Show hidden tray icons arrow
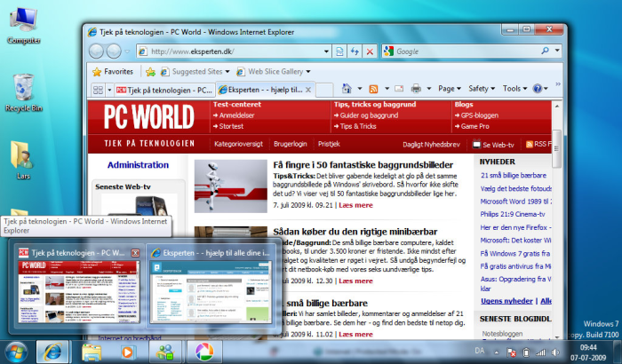Viewport: 622px width, 364px height. pos(496,352)
